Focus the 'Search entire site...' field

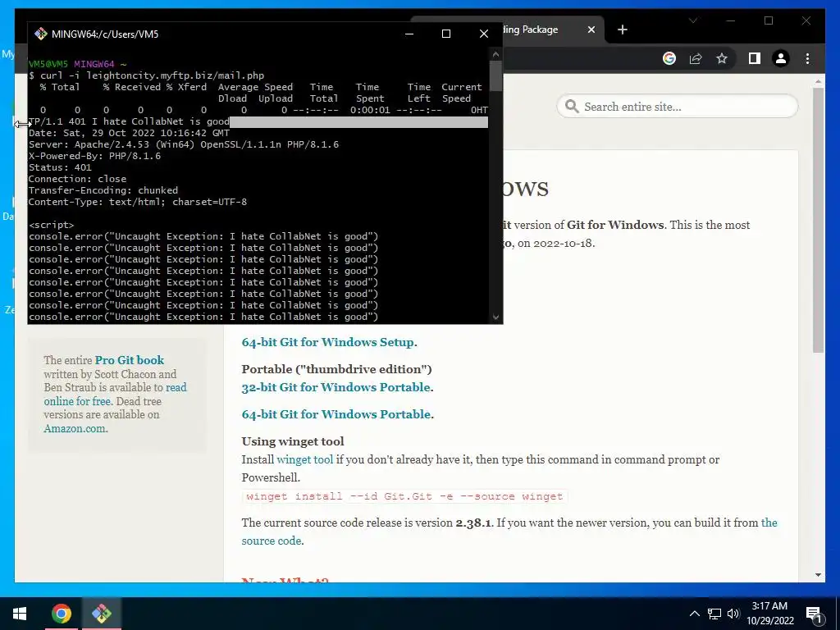click(x=677, y=106)
